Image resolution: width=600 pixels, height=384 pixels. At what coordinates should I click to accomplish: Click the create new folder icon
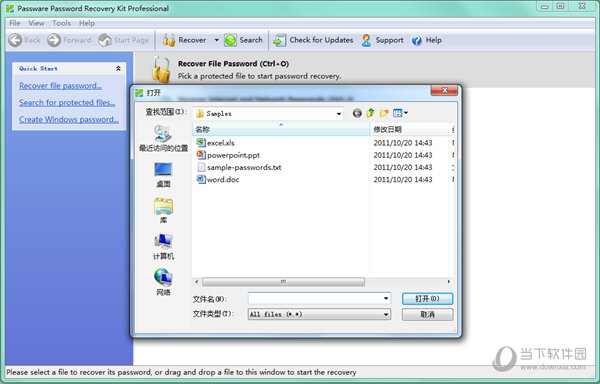click(x=384, y=113)
